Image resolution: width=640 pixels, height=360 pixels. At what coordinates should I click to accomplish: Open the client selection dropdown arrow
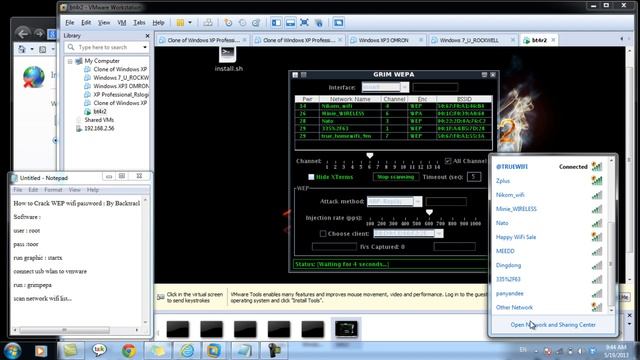click(439, 233)
